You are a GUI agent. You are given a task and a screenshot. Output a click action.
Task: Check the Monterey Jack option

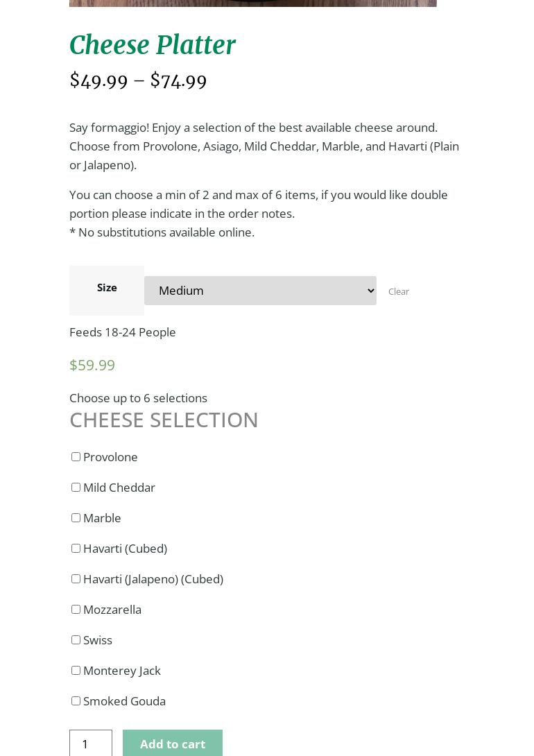(x=76, y=671)
